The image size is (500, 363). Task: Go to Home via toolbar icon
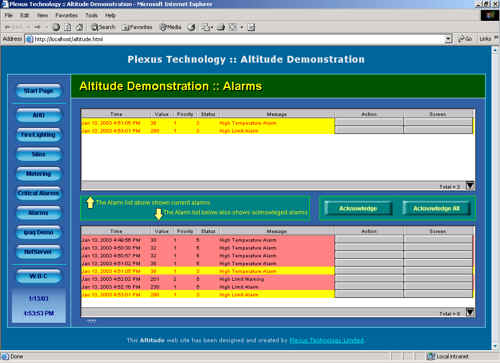[79, 27]
